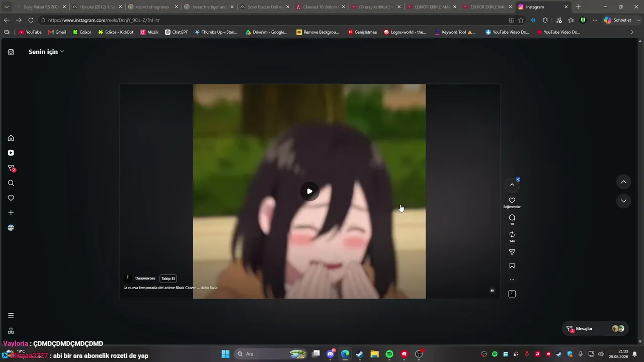
Task: Open the profile avatar in the left sidebar
Action: [x=11, y=228]
